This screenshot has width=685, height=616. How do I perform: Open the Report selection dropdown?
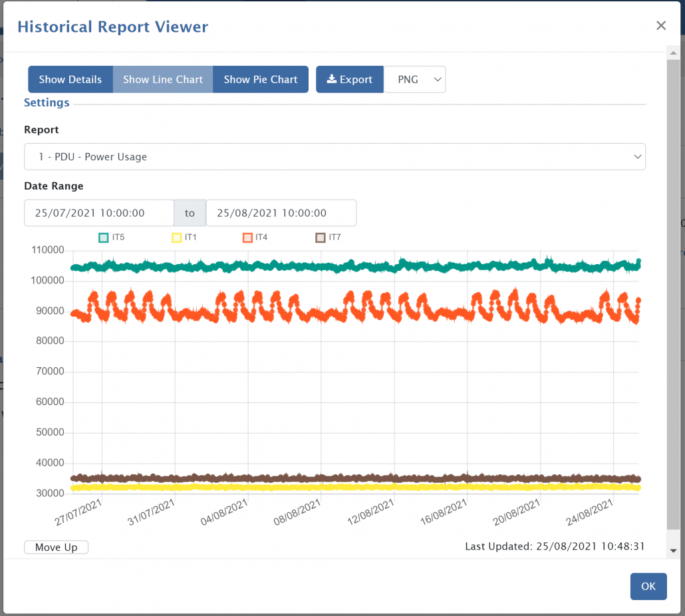point(335,157)
